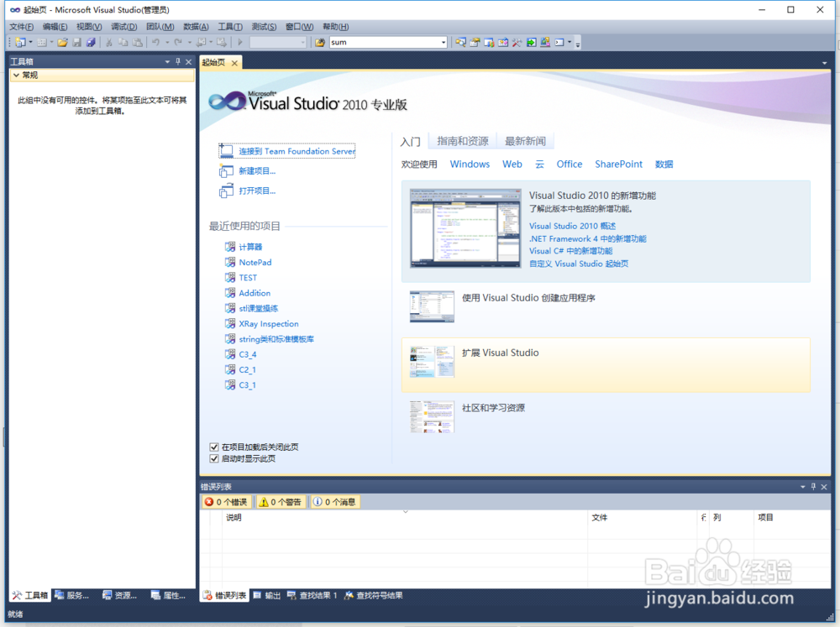Click the 连接到 Team Foundation Server link
840x627 pixels.
pyautogui.click(x=297, y=152)
